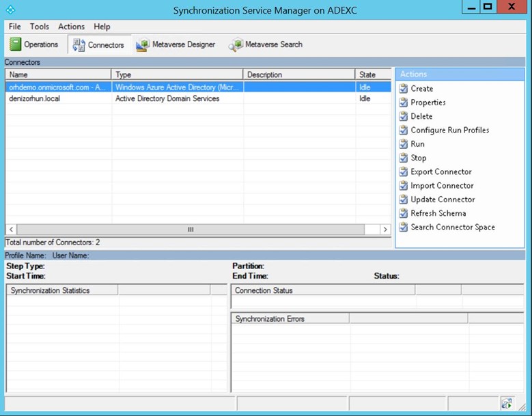Open the File menu
The height and width of the screenshot is (416, 532).
pyautogui.click(x=14, y=27)
